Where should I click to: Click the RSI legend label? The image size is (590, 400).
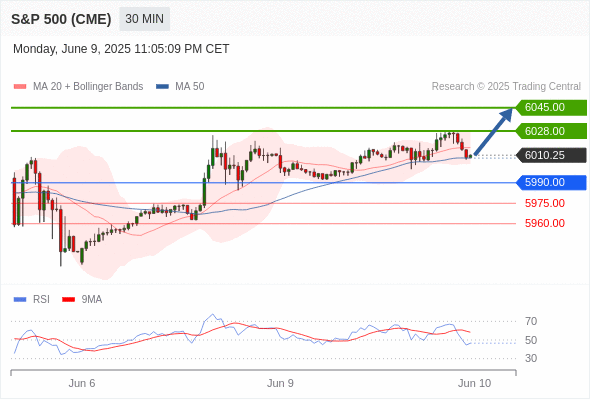coord(41,300)
